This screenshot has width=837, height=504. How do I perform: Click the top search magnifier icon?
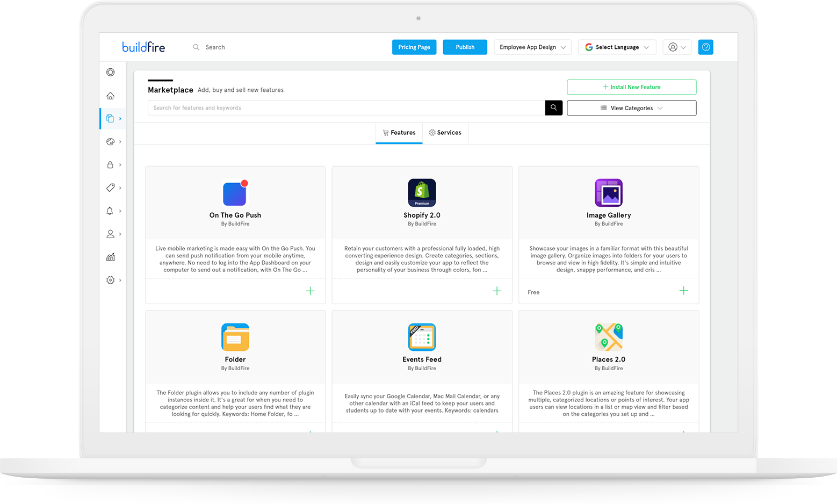pos(196,47)
